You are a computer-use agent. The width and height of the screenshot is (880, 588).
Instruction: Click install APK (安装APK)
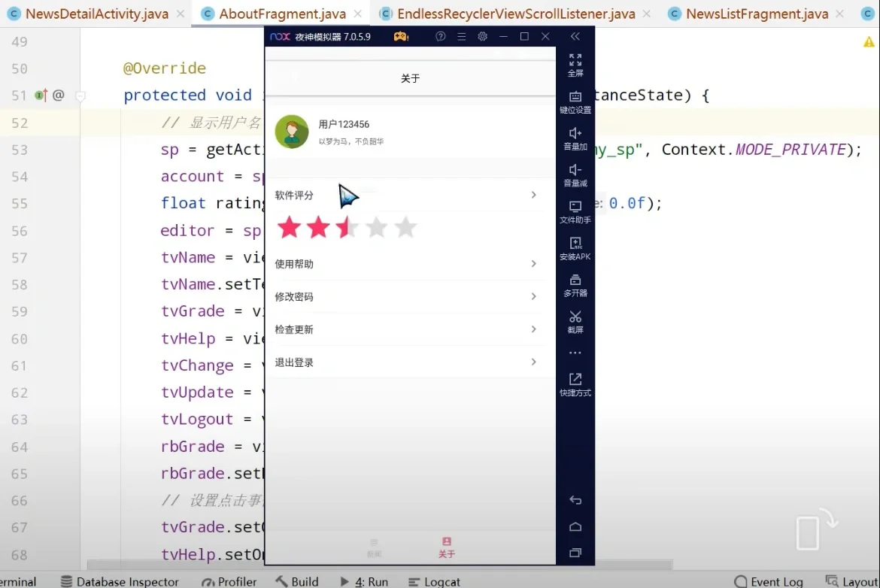[x=575, y=248]
